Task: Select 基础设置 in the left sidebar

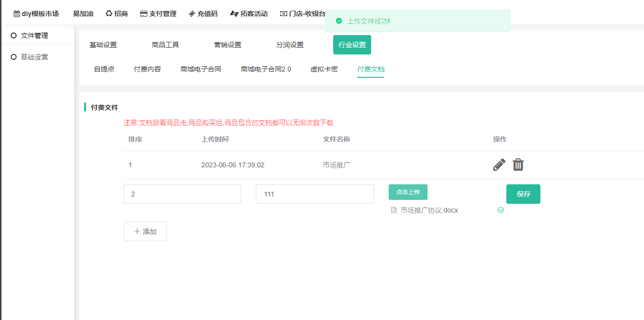Action: click(x=34, y=57)
